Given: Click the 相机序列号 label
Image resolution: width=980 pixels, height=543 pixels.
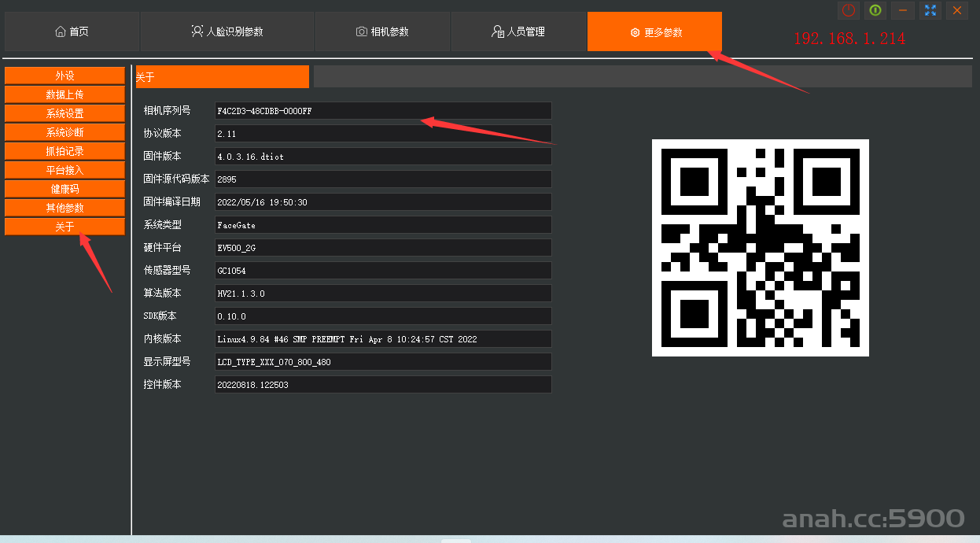Looking at the screenshot, I should pyautogui.click(x=167, y=110).
